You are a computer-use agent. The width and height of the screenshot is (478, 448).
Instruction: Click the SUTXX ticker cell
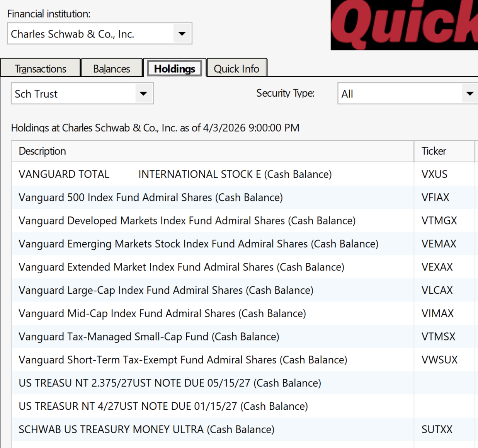tap(444, 429)
